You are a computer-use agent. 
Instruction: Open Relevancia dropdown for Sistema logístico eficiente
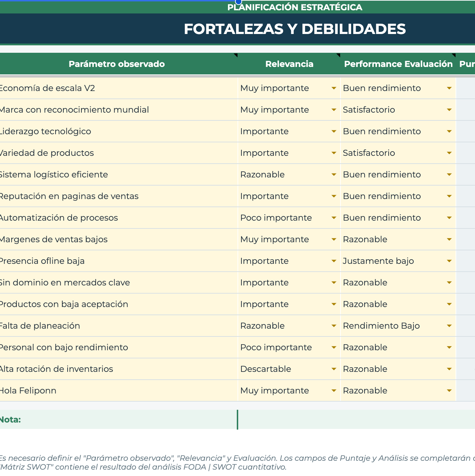pos(334,175)
